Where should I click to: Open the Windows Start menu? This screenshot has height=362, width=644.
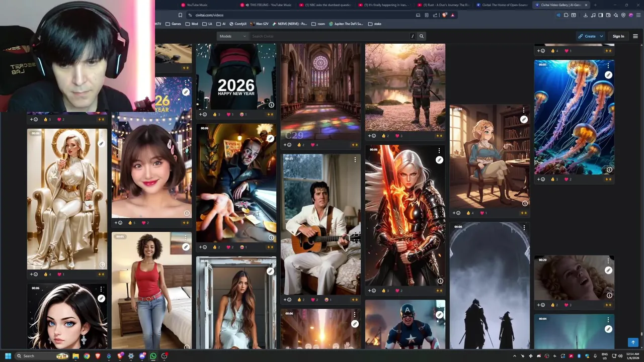click(x=8, y=356)
